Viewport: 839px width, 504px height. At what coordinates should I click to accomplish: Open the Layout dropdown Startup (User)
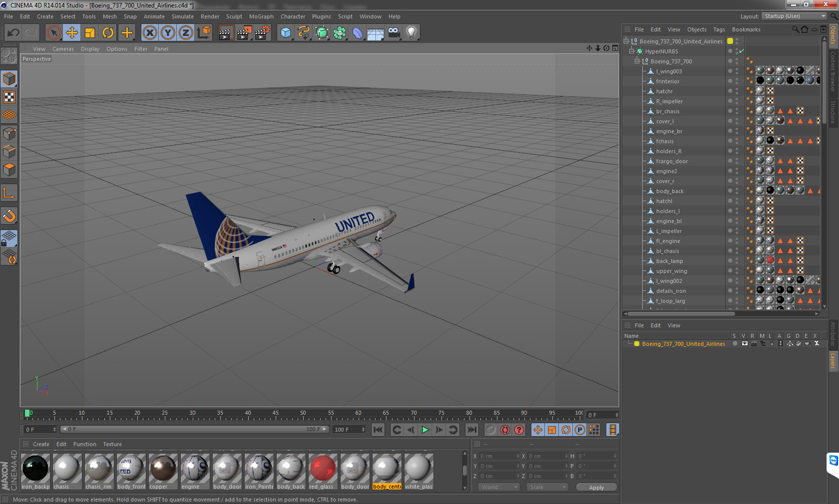[795, 16]
